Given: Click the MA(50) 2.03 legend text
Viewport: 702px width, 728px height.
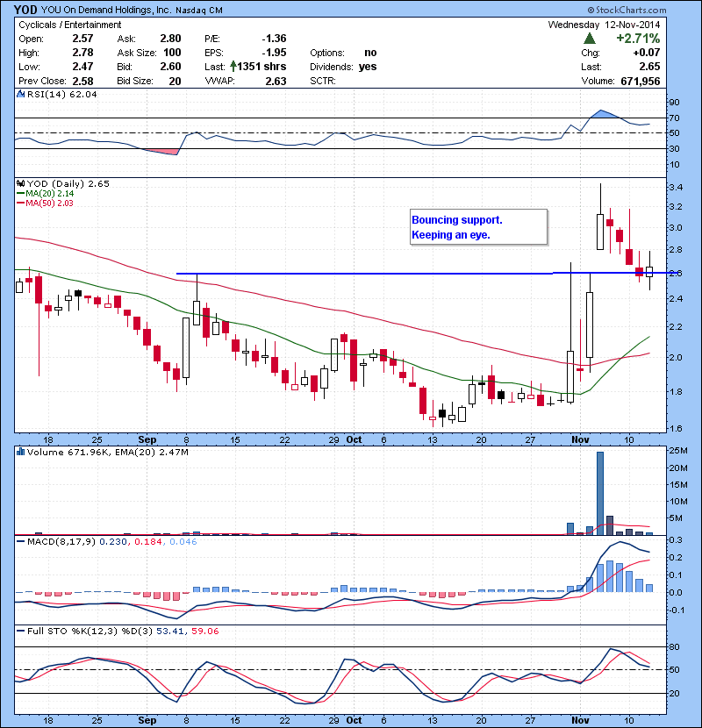Looking at the screenshot, I should click(50, 203).
